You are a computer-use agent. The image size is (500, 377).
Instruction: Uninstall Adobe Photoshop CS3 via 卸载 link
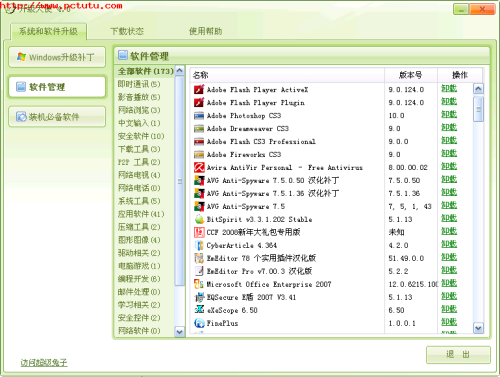[x=449, y=115]
